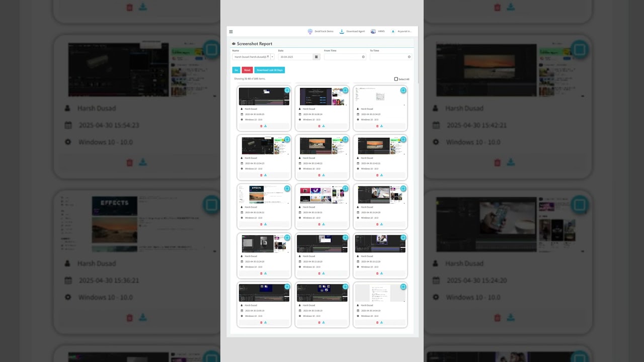
Task: Download the screenshot taken at 15:42:21
Action: point(381,175)
